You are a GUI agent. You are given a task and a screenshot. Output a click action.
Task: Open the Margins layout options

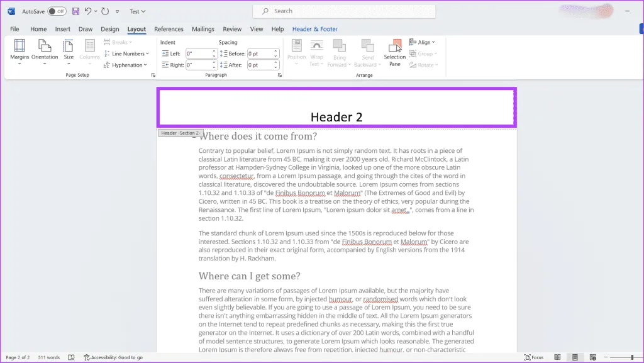19,50
